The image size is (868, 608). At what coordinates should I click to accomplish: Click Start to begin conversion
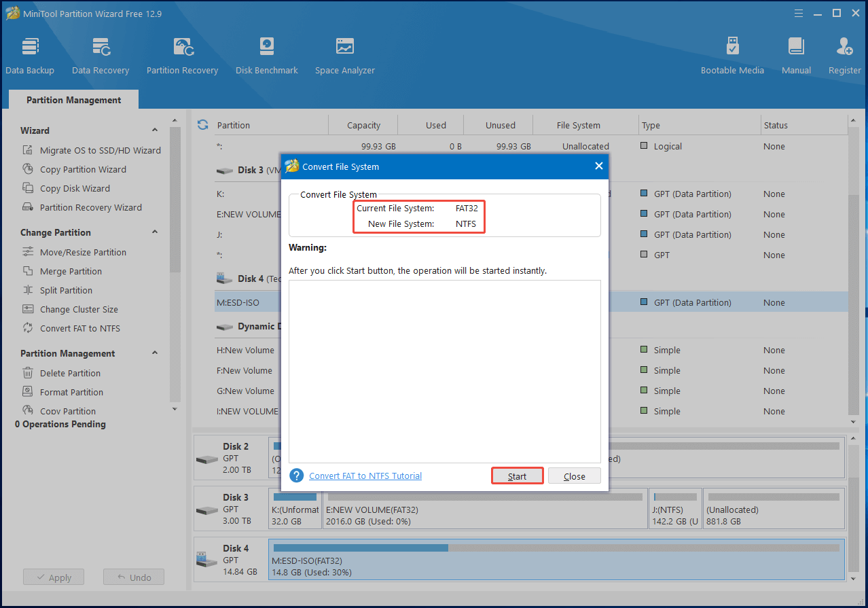click(x=517, y=476)
